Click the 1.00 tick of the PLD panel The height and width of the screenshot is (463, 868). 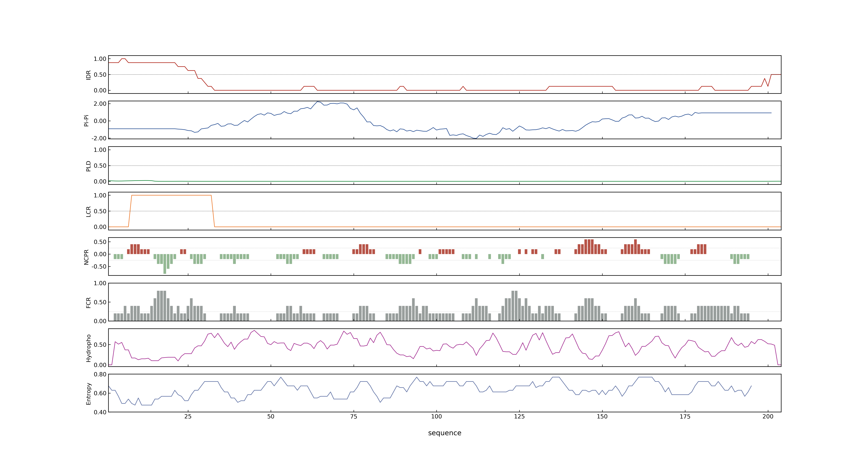[x=100, y=150]
